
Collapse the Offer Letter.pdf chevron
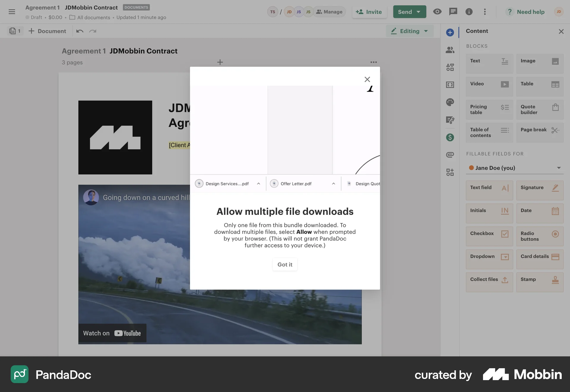pyautogui.click(x=333, y=184)
